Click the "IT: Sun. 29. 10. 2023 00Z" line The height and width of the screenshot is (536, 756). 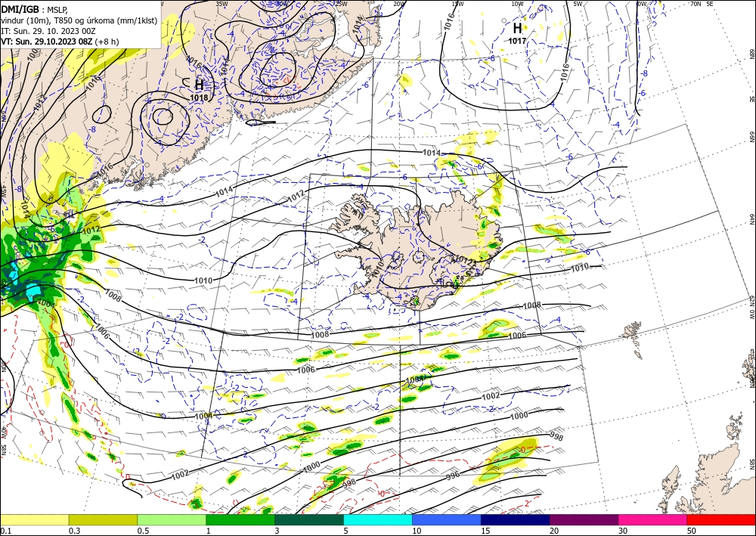point(48,30)
